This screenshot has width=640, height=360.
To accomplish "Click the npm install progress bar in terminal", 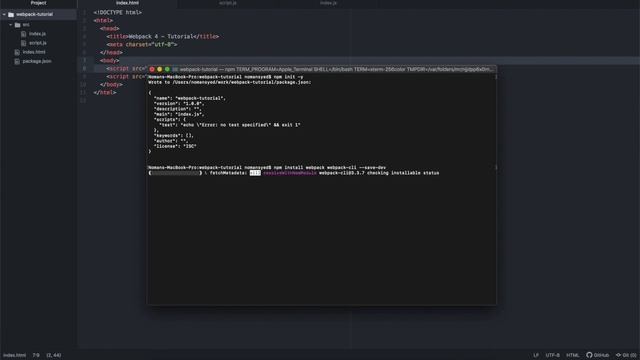I will pos(176,173).
